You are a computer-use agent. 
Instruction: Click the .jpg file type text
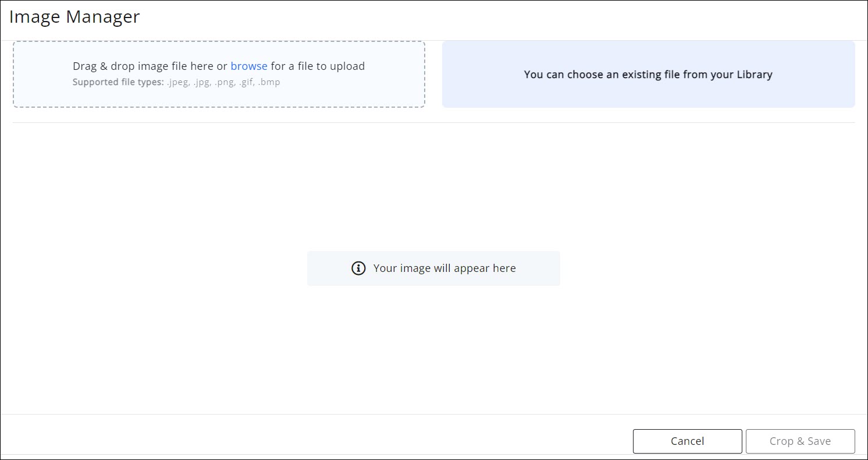click(202, 82)
